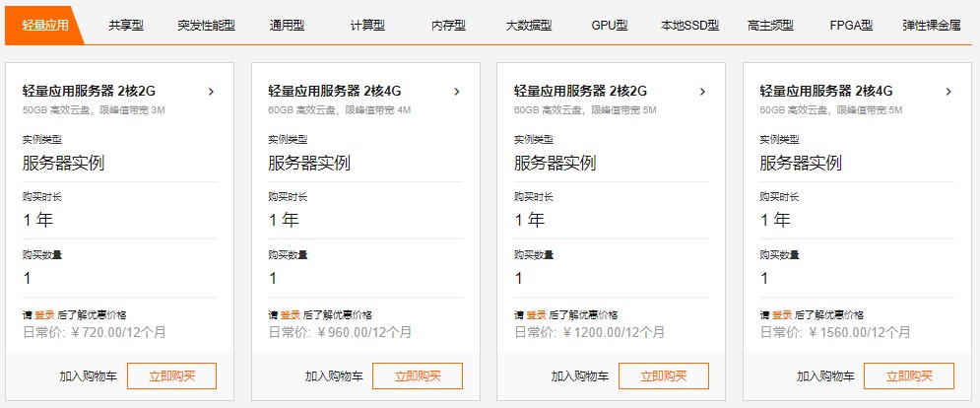Open title 轻量应用服务器 2核4G with 5M bandwidth
Image resolution: width=980 pixels, height=408 pixels.
pos(826,92)
